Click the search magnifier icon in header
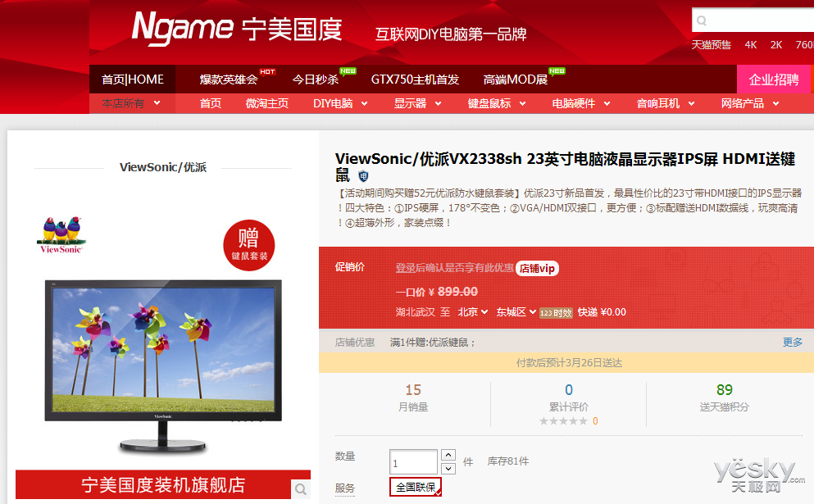The width and height of the screenshot is (814, 504). point(702,20)
